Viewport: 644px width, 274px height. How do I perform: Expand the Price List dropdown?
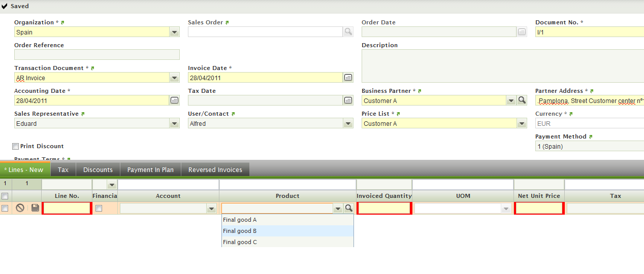click(522, 123)
